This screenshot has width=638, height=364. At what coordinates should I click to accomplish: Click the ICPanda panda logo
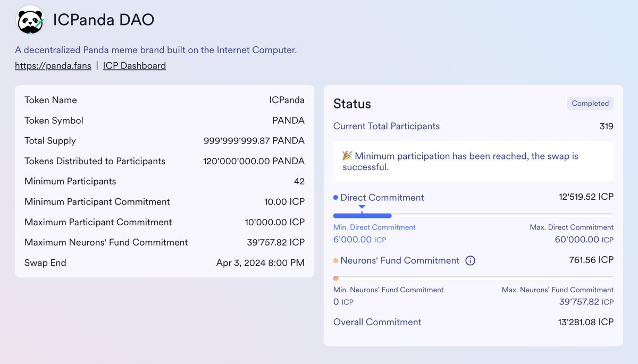click(x=31, y=20)
